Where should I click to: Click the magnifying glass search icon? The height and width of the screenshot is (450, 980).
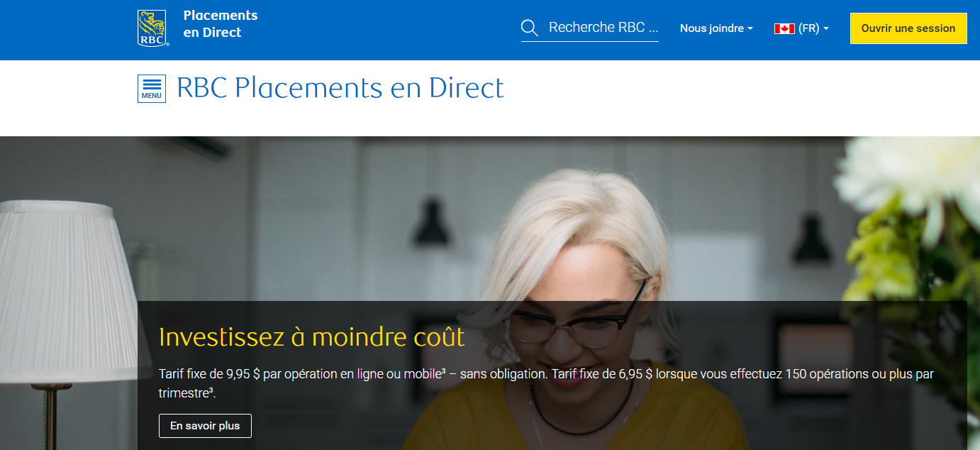pyautogui.click(x=529, y=28)
